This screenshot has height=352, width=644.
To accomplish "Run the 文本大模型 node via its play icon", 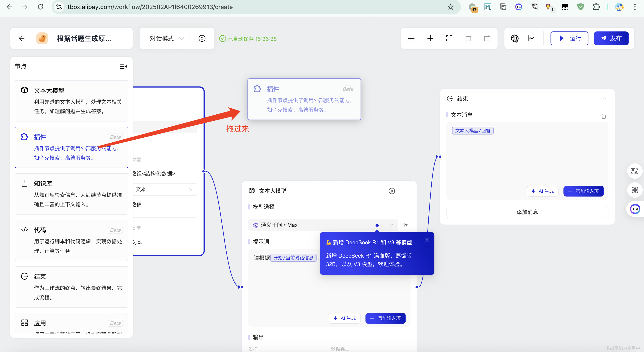I will point(392,191).
